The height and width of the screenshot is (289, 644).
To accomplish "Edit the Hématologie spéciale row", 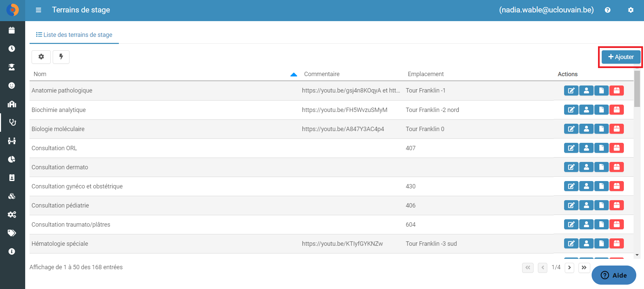I will 571,243.
